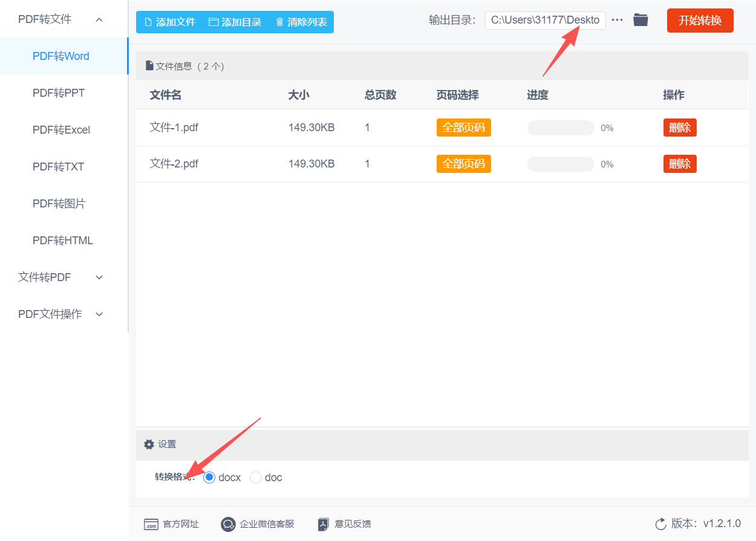Delete 文件-2.pdf from list
The width and height of the screenshot is (756, 541).
click(680, 164)
